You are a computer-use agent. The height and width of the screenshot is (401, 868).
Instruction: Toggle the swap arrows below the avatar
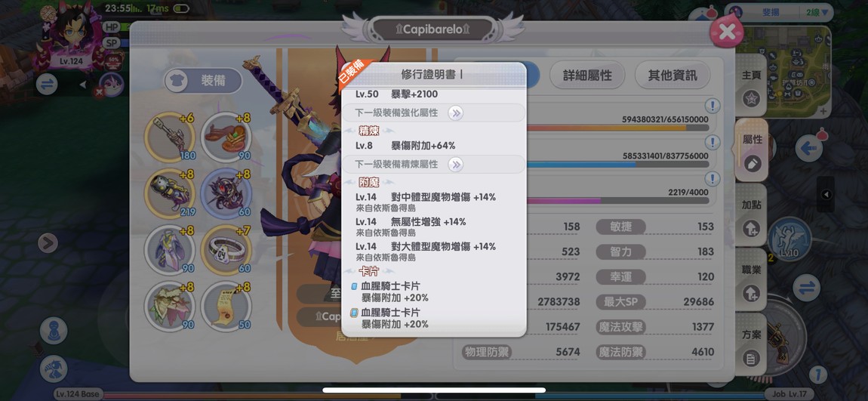coord(47,84)
